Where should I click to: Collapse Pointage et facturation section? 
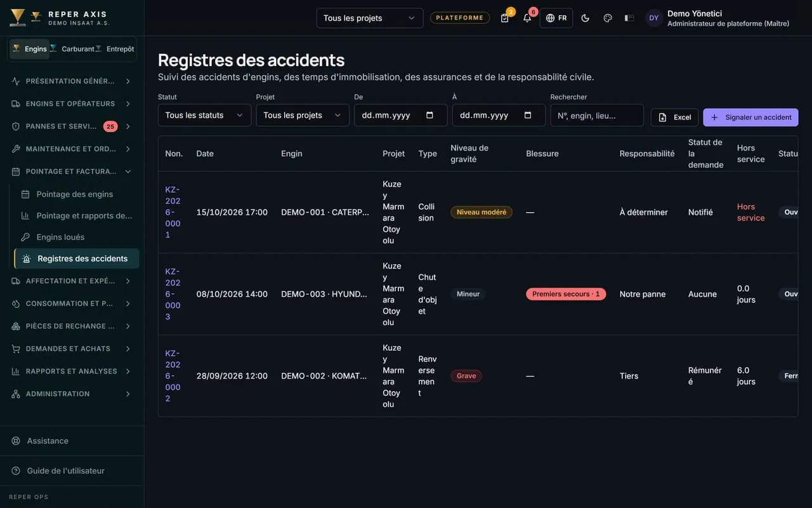(x=72, y=171)
